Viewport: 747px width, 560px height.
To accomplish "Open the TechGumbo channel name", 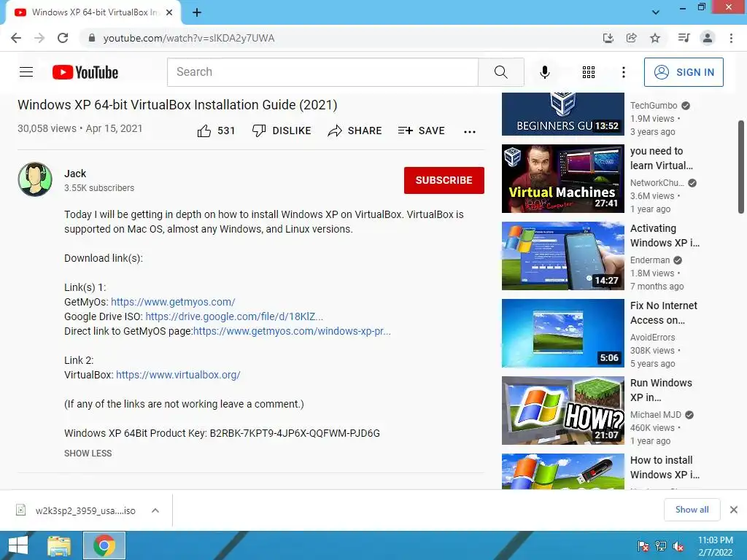I will (654, 106).
